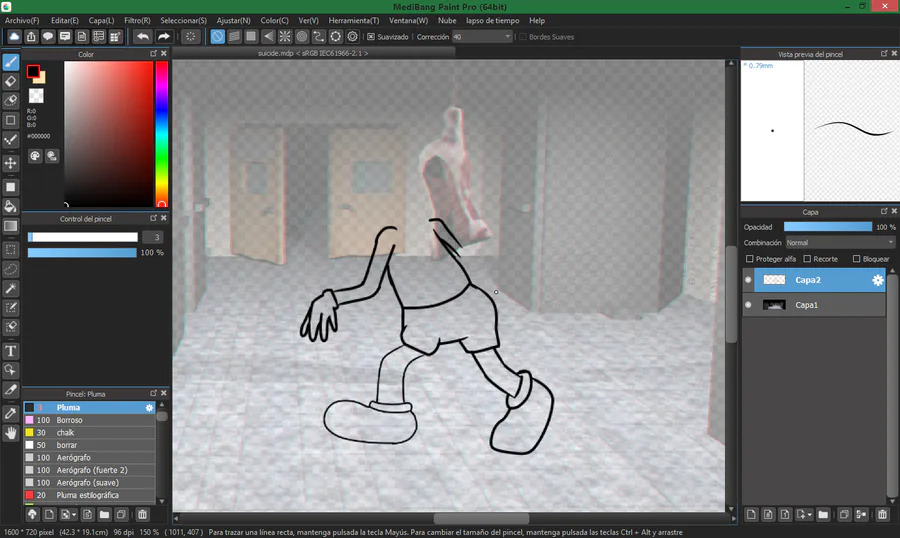The image size is (900, 538).
Task: Select the transparent color swatch
Action: pos(36,96)
